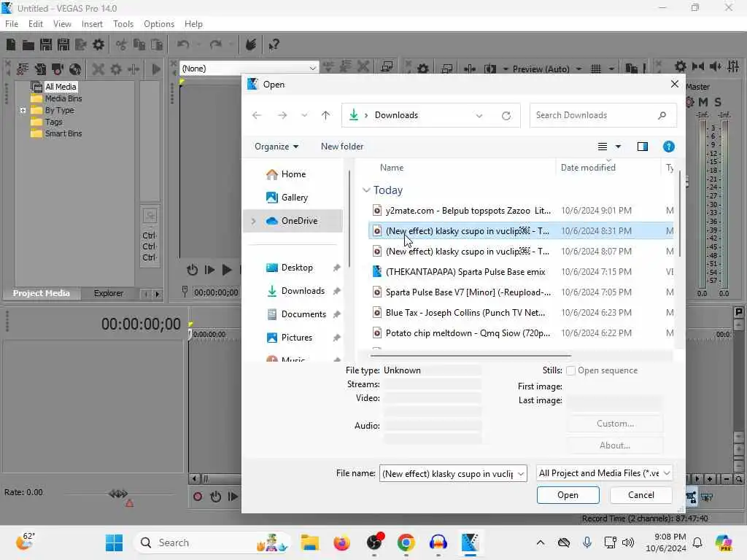Click the Master bus settings gear icon
The image size is (747, 560).
coord(690,101)
